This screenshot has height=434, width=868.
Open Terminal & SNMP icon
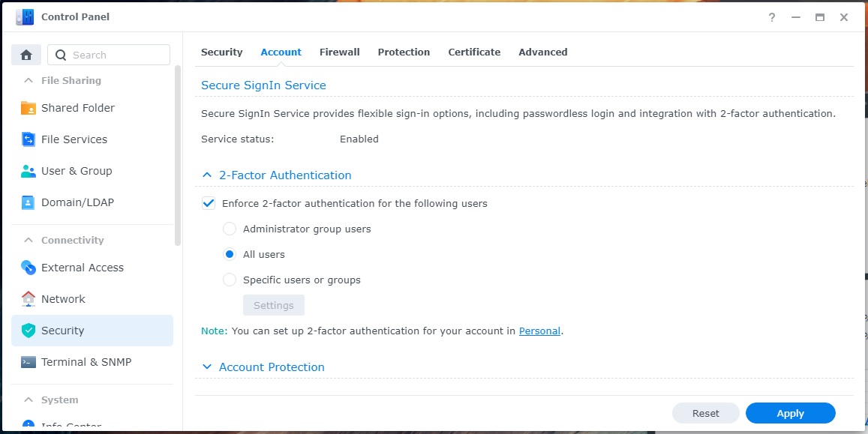(29, 362)
